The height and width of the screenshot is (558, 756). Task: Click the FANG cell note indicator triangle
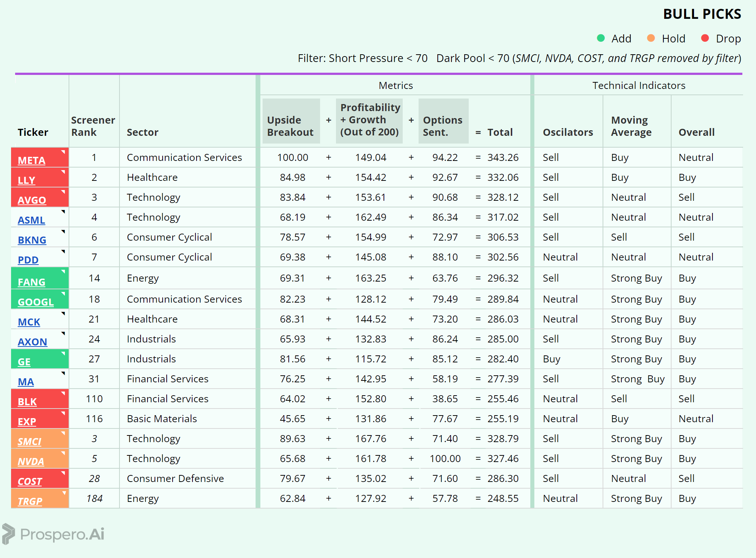63,271
